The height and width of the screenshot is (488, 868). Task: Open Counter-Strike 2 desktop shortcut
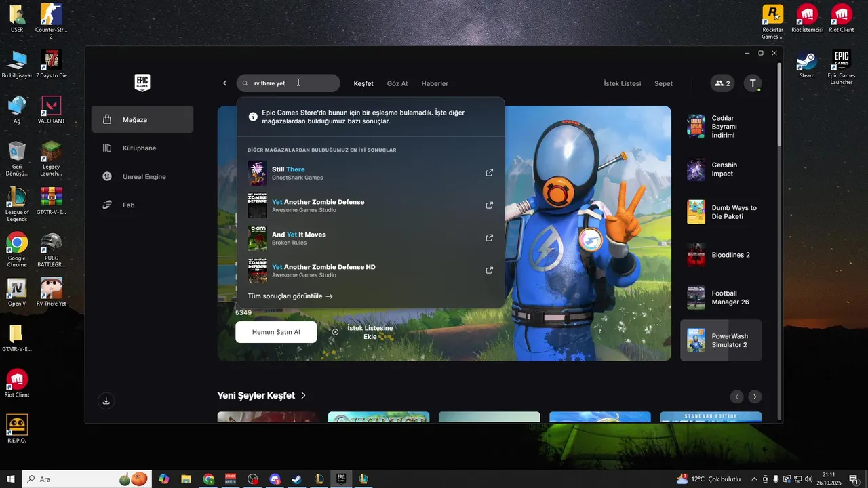pos(51,21)
